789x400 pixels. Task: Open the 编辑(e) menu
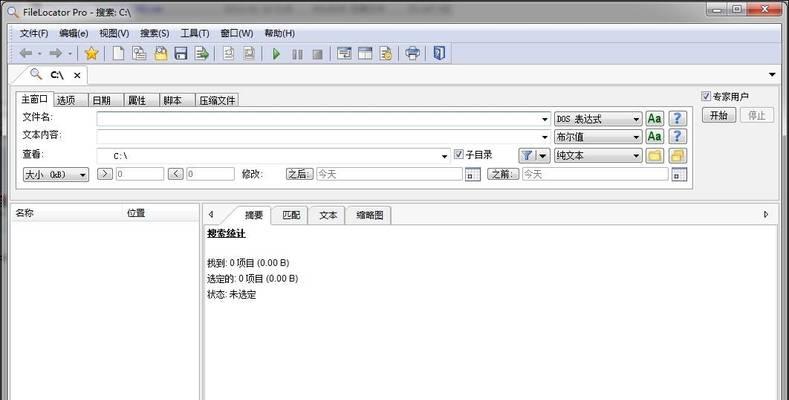73,33
